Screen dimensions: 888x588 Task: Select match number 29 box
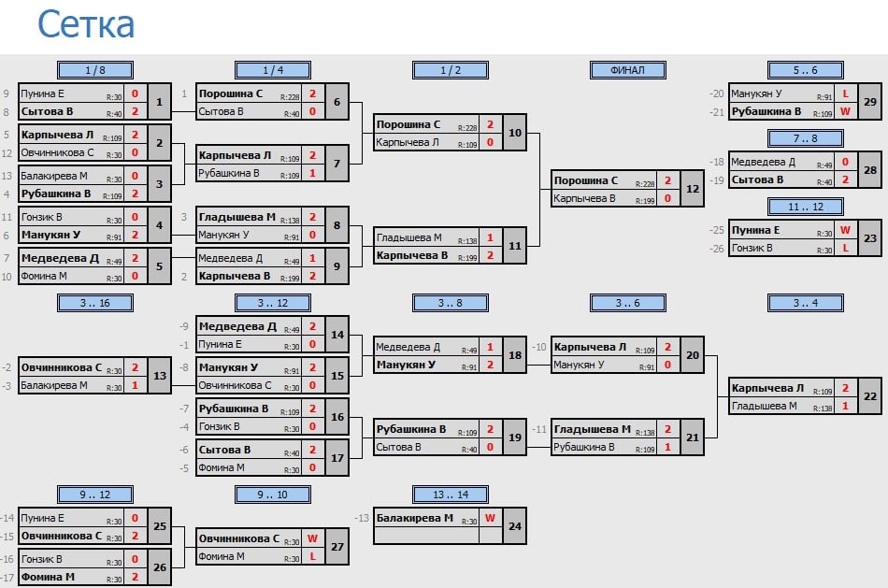(869, 103)
